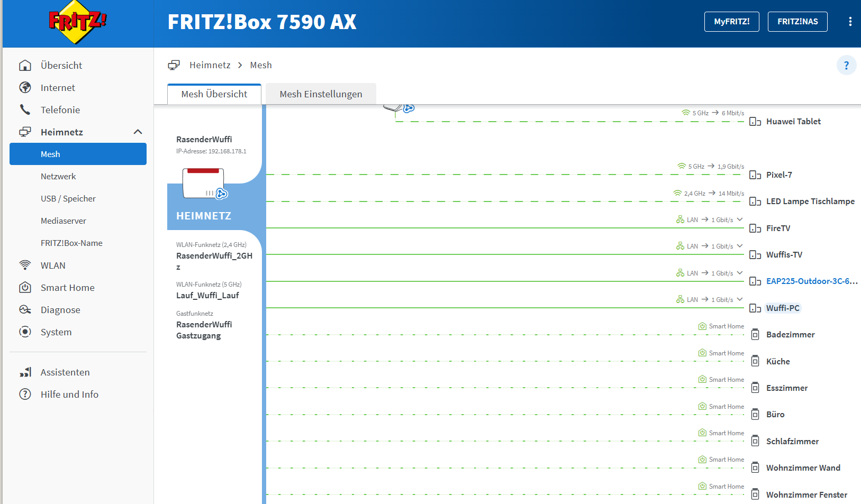Expand FireTV LAN connection details
This screenshot has height=504, width=861.
point(740,219)
